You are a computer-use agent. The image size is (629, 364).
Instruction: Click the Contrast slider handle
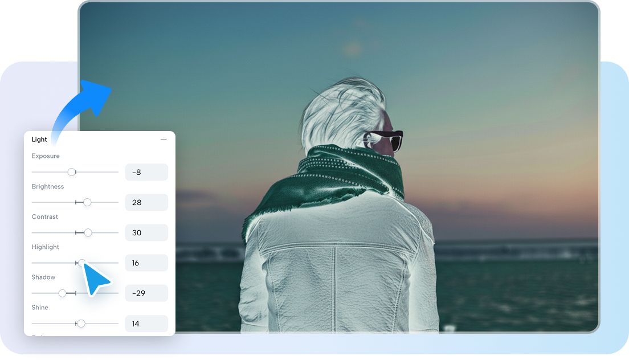pyautogui.click(x=87, y=232)
